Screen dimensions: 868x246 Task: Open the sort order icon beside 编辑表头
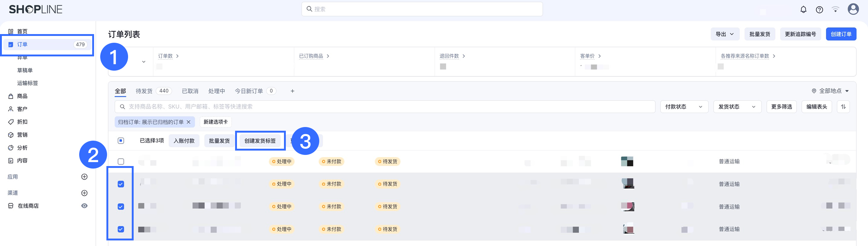(843, 107)
